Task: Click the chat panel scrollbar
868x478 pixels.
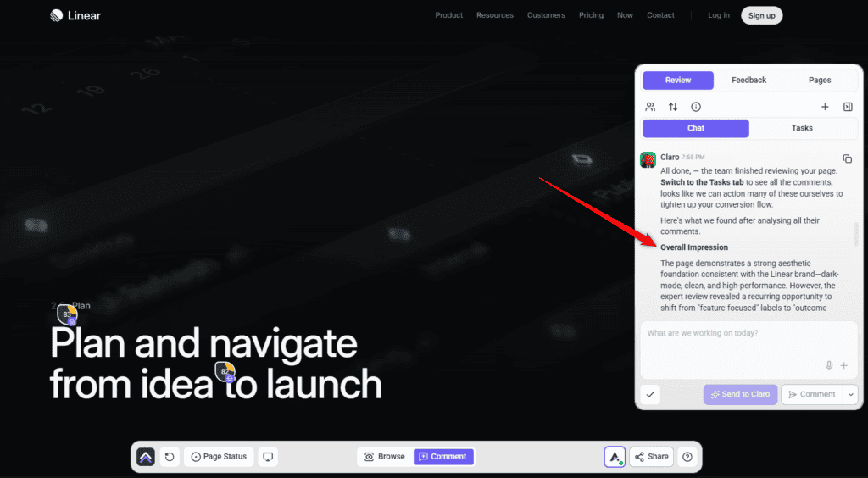Action: coord(856,235)
